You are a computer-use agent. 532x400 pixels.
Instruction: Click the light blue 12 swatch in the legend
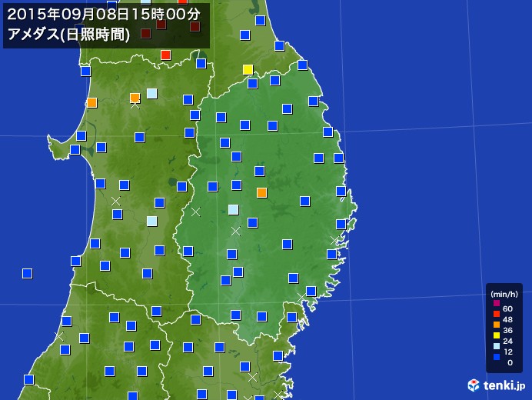pos(497,346)
